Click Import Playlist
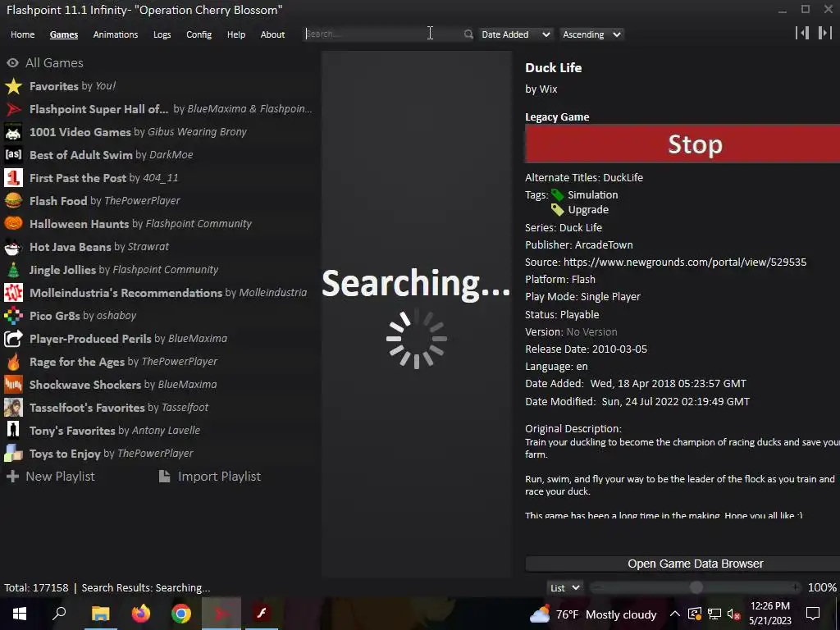This screenshot has height=630, width=840. point(210,477)
